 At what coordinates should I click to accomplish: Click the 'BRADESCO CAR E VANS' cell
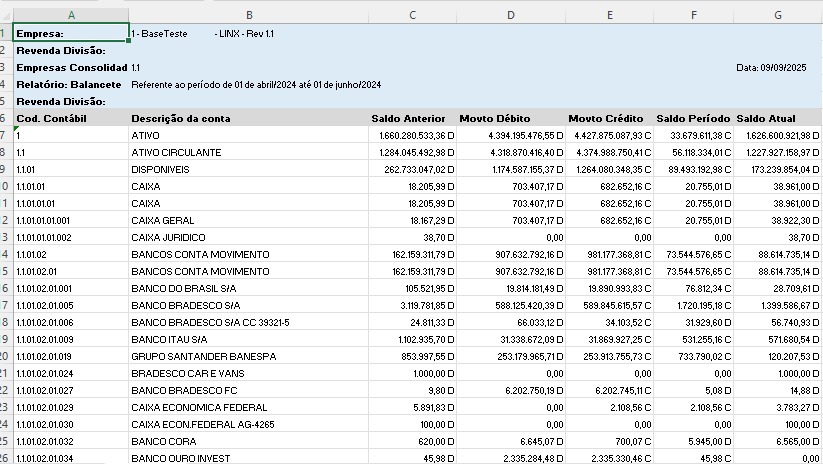coord(249,373)
